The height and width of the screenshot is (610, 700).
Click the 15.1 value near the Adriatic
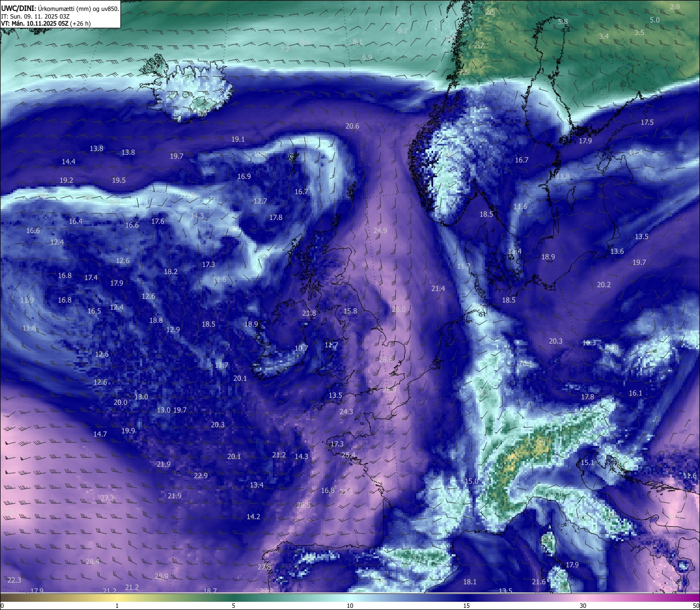(587, 462)
